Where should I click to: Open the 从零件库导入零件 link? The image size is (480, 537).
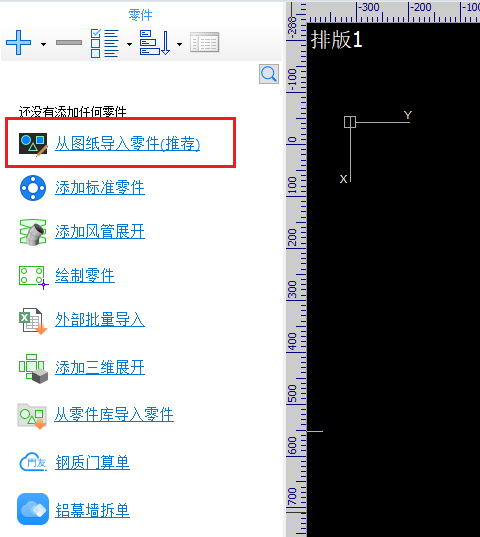(114, 415)
